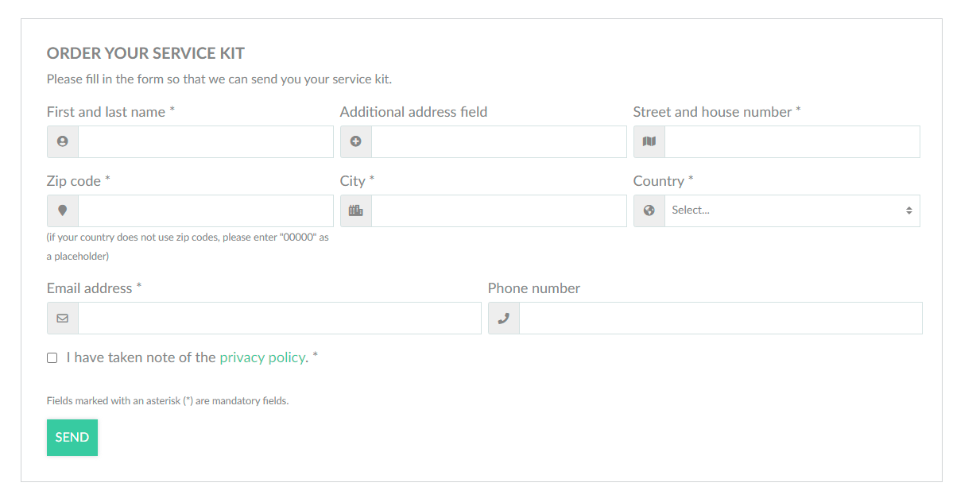Click the phone handset icon
This screenshot has width=980, height=502.
click(x=503, y=318)
